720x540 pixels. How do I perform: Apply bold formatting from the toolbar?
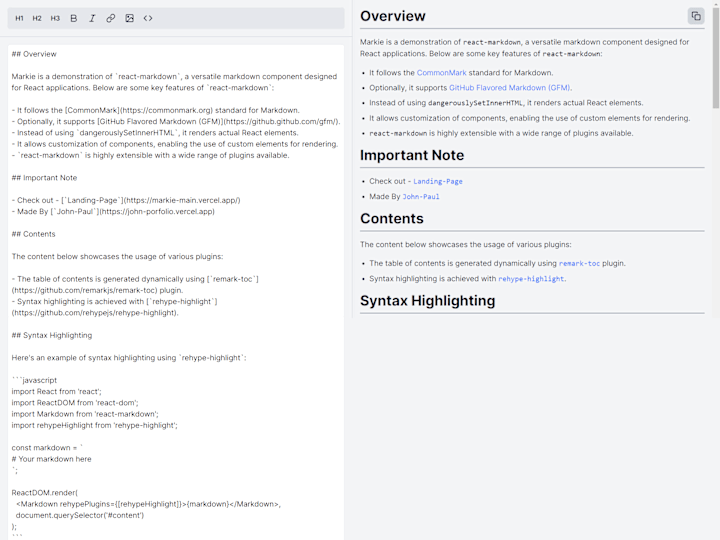tap(73, 18)
